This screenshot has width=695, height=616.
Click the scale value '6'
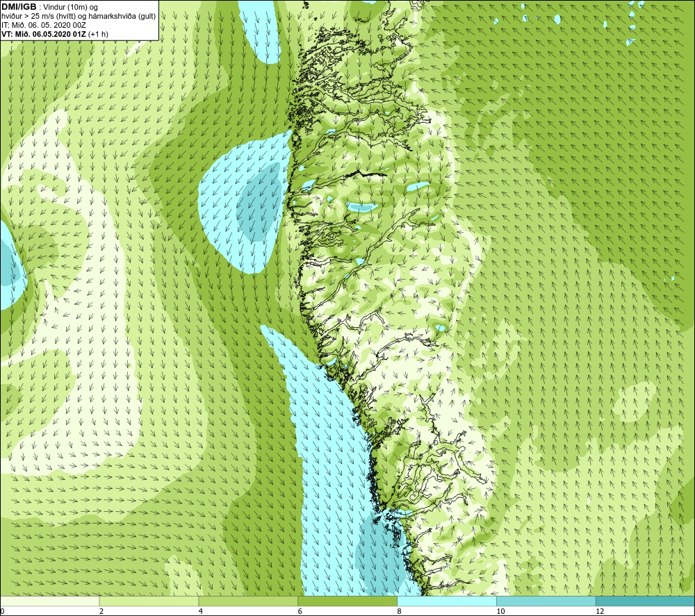click(x=300, y=612)
